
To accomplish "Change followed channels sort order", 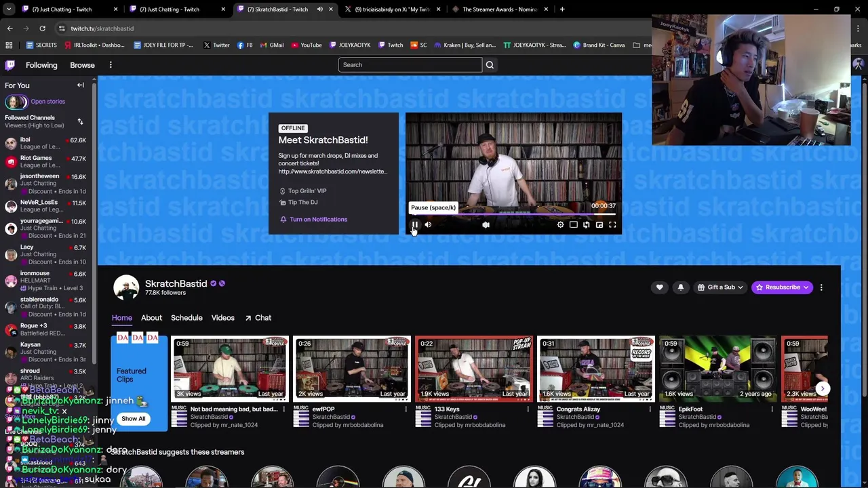I will (x=80, y=121).
